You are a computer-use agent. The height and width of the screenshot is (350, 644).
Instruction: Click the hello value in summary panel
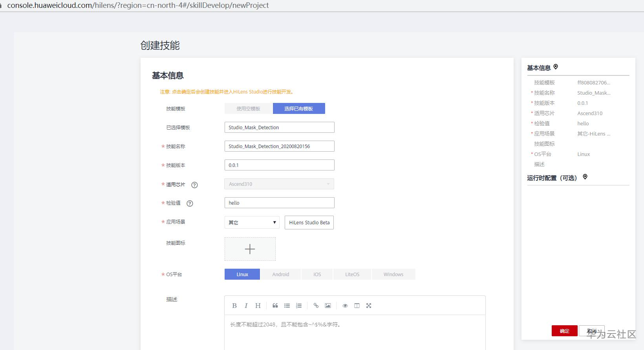coord(583,123)
